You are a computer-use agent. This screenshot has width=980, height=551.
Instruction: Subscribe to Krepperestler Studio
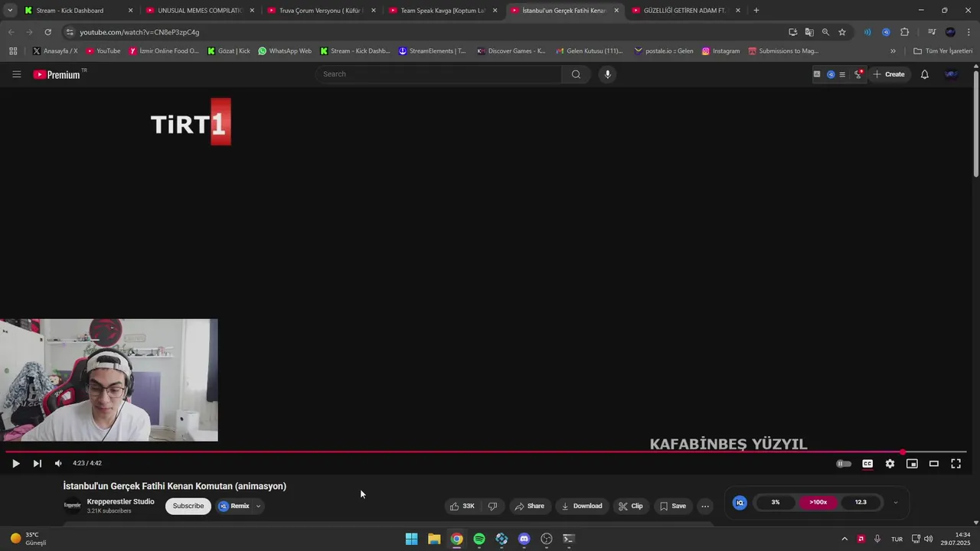pyautogui.click(x=188, y=506)
